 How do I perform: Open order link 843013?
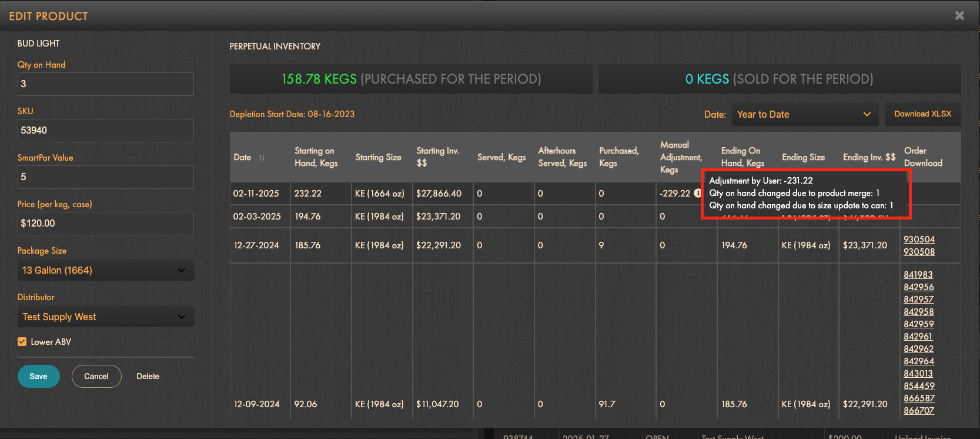pyautogui.click(x=918, y=374)
